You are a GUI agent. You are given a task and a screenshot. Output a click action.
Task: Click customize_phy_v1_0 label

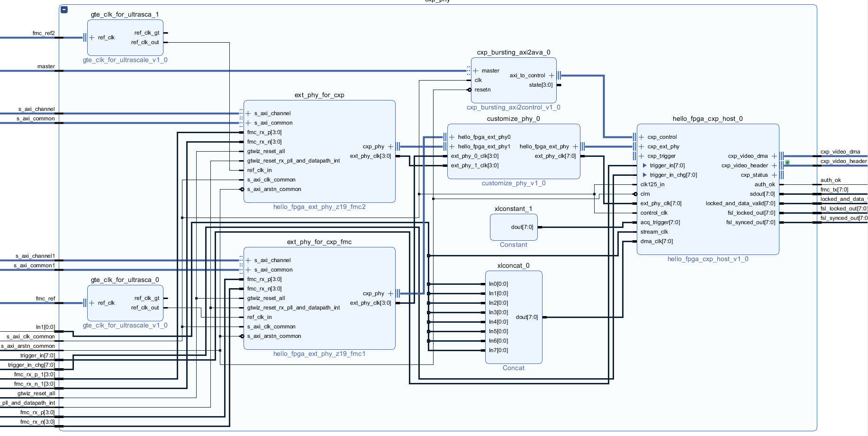click(514, 183)
